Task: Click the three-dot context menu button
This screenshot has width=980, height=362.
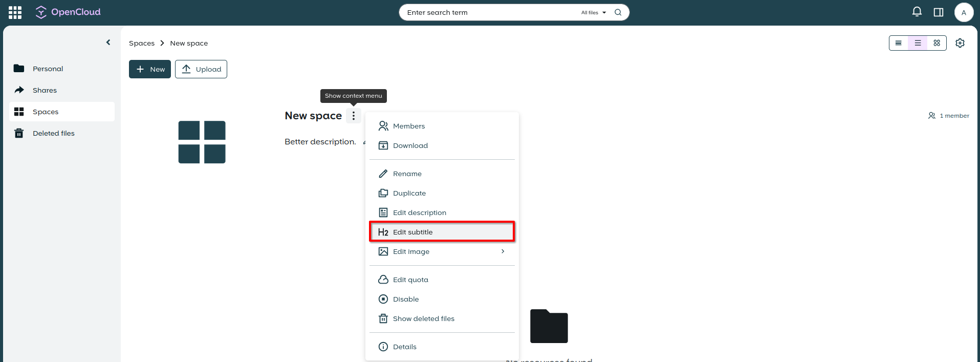Action: click(354, 116)
